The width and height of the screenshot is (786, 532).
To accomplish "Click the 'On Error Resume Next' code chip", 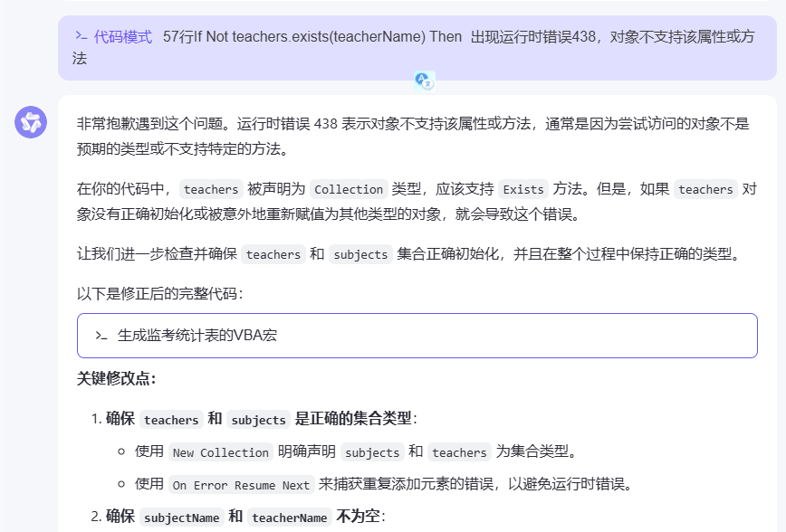I will (241, 485).
